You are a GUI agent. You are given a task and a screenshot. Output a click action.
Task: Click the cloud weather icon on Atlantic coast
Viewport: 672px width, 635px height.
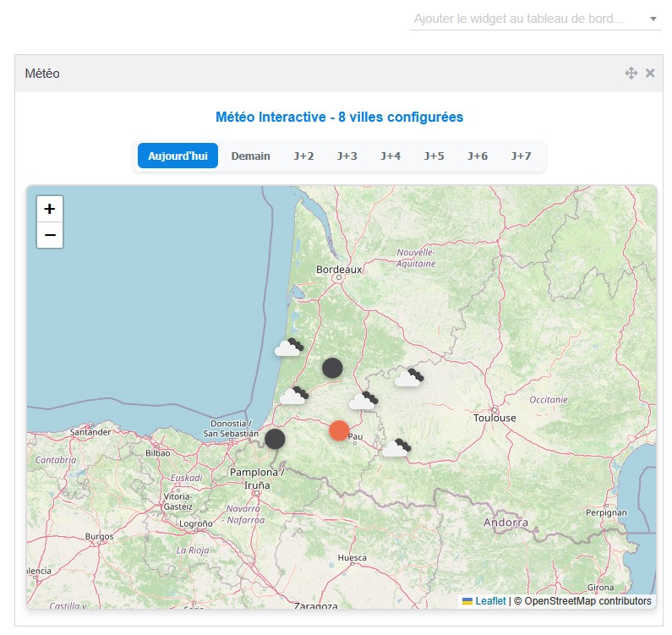[x=289, y=348]
